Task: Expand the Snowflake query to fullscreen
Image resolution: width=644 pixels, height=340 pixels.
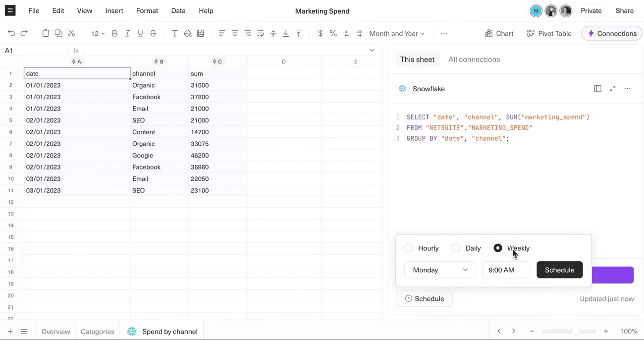Action: click(612, 88)
